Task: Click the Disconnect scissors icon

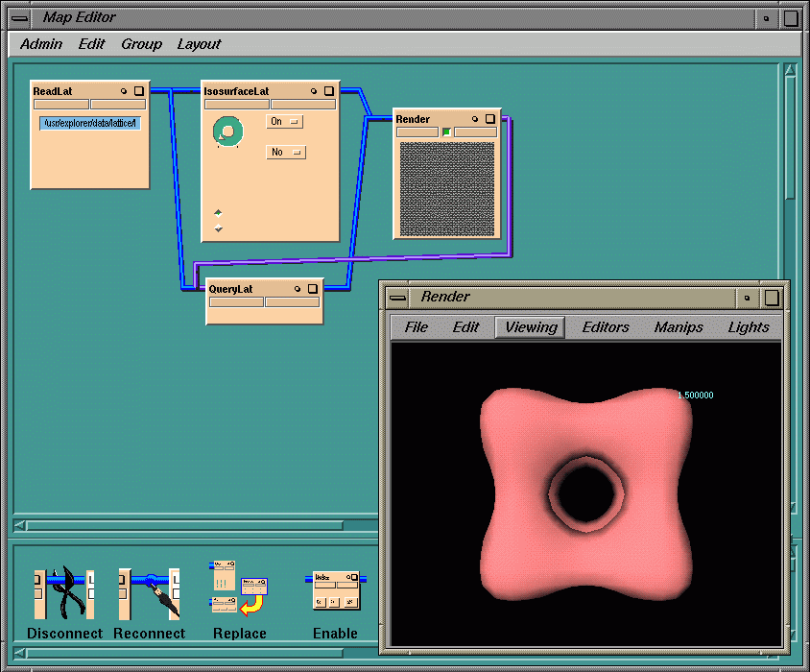Action: [64, 593]
